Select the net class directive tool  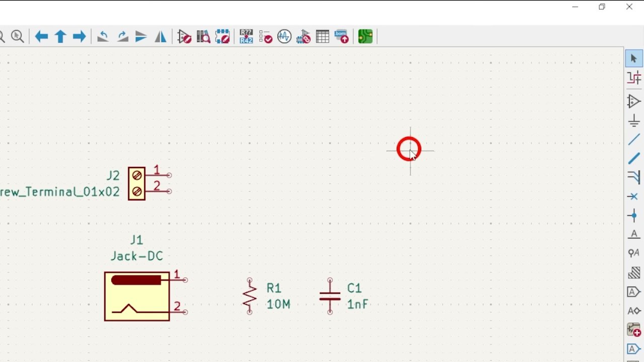pos(633,253)
